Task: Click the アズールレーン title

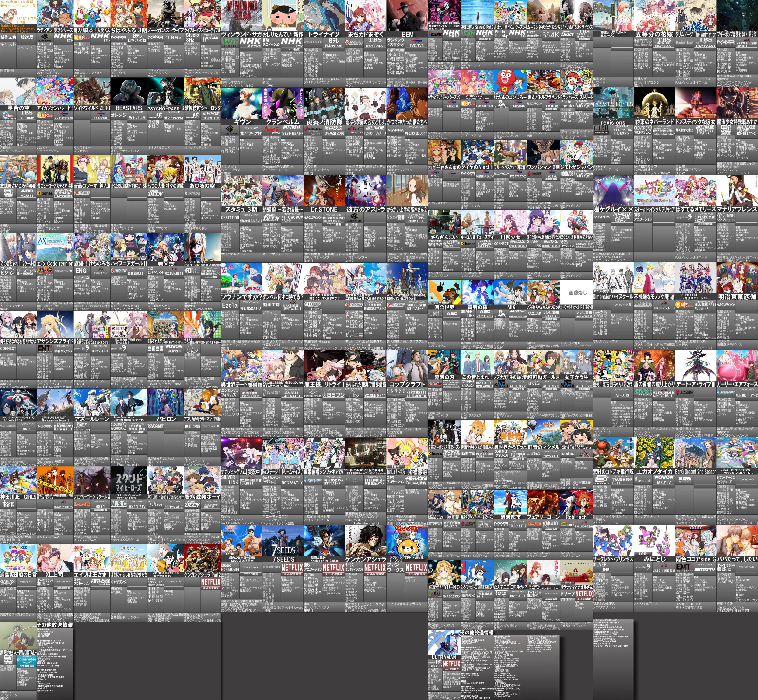Action: (92, 419)
